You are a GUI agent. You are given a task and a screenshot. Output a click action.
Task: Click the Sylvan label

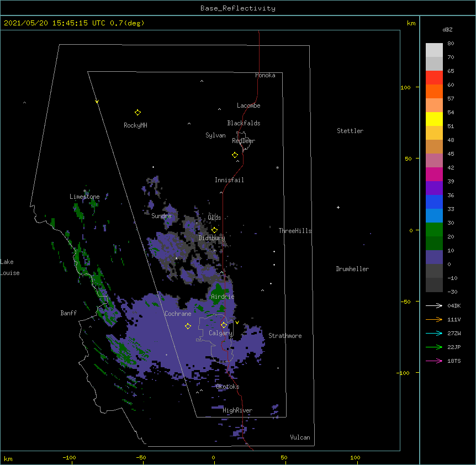(x=215, y=135)
